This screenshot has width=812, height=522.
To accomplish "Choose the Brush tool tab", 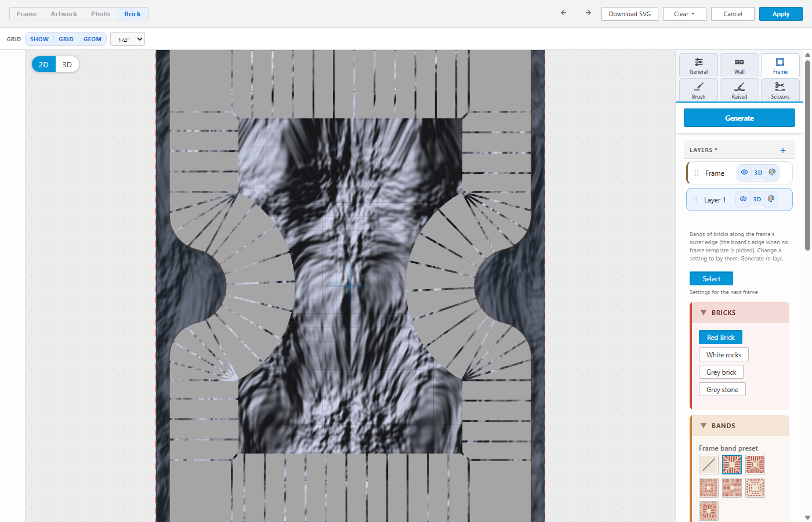I will click(x=699, y=90).
